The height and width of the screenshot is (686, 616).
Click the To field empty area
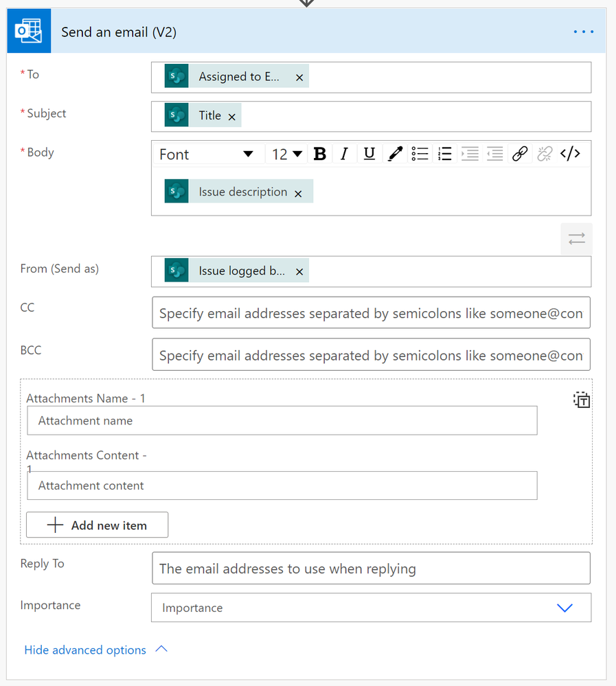tap(450, 78)
